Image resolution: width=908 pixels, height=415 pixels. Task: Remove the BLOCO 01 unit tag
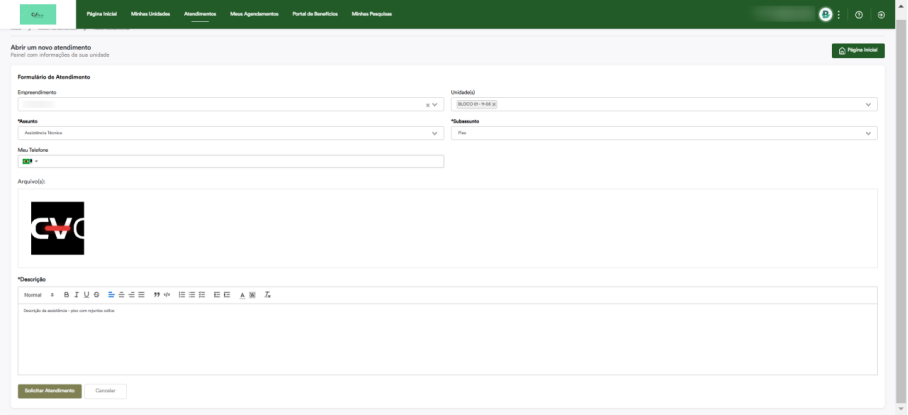pos(494,104)
